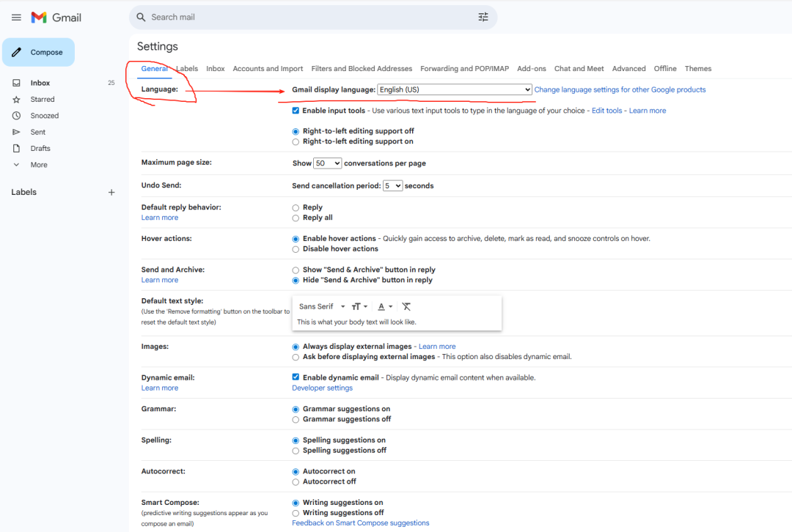Expand the conversations per page dropdown
792x532 pixels.
327,163
